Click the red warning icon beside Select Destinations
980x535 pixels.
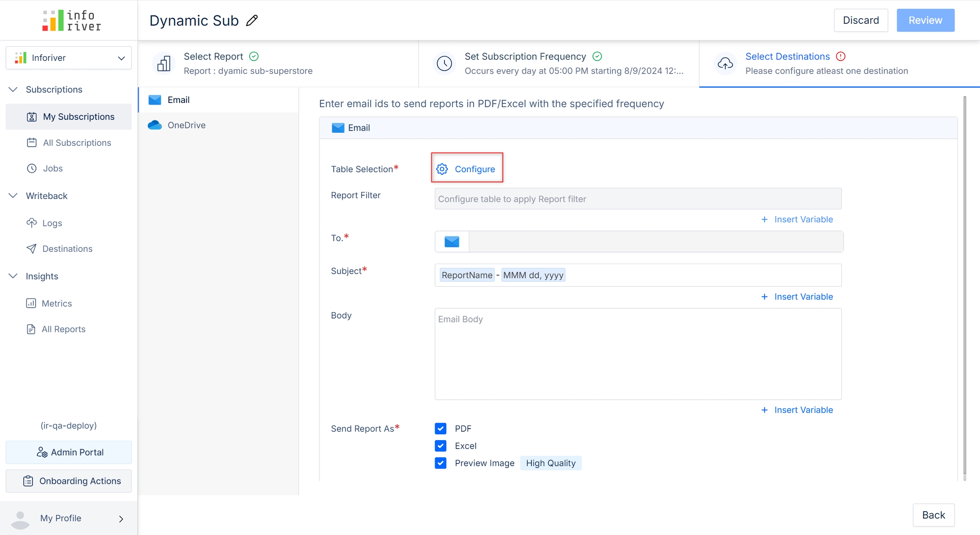click(x=840, y=56)
